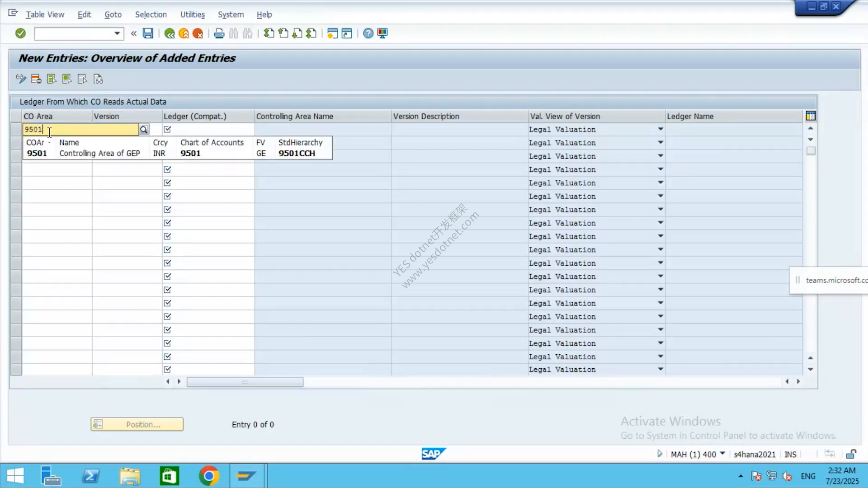Expand first row Legal Valuation dropdown
Screen dimensions: 868x488
pyautogui.click(x=660, y=129)
